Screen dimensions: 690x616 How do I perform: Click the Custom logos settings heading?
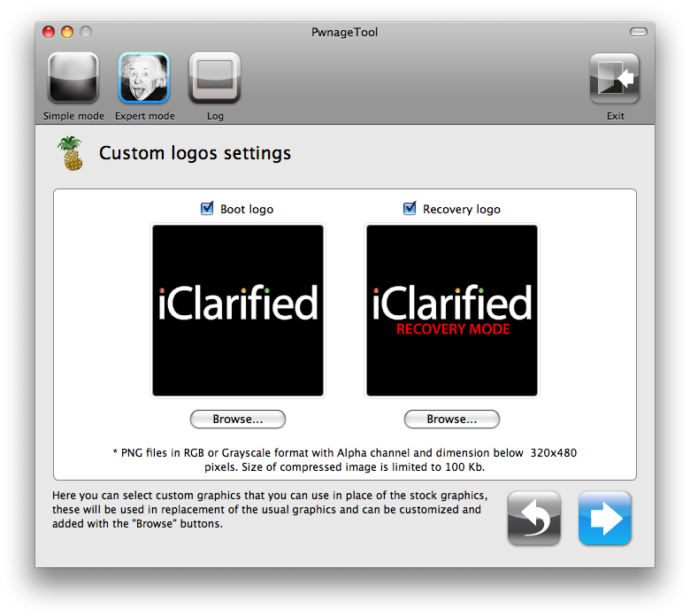(195, 153)
